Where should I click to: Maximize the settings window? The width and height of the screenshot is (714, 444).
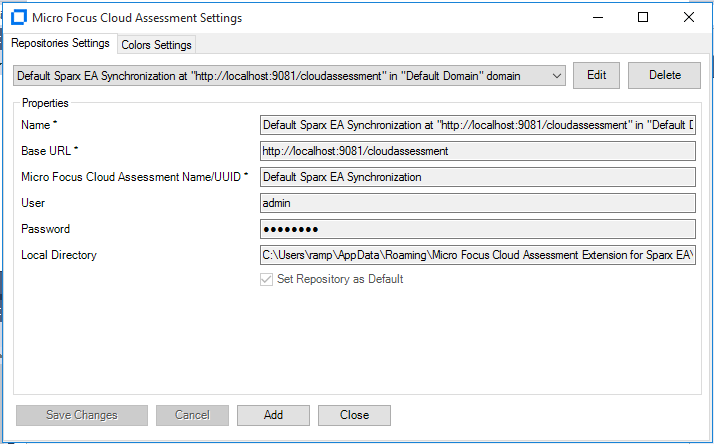(643, 17)
